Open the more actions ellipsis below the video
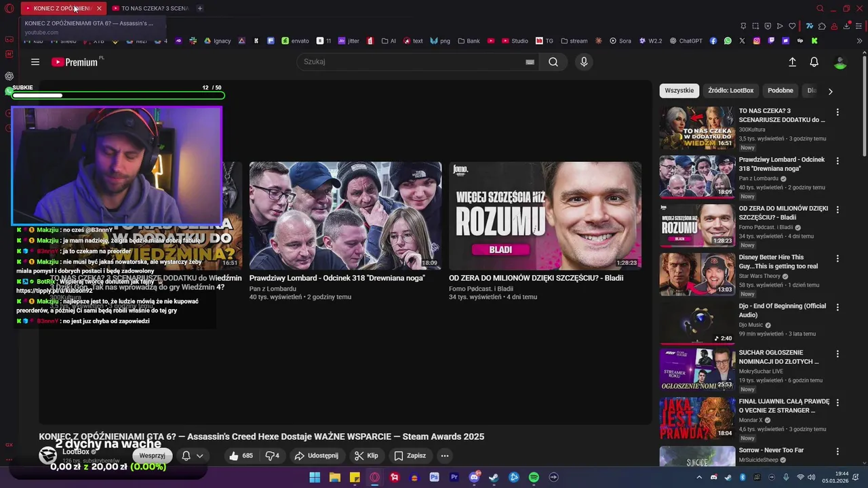The height and width of the screenshot is (488, 868). [444, 455]
